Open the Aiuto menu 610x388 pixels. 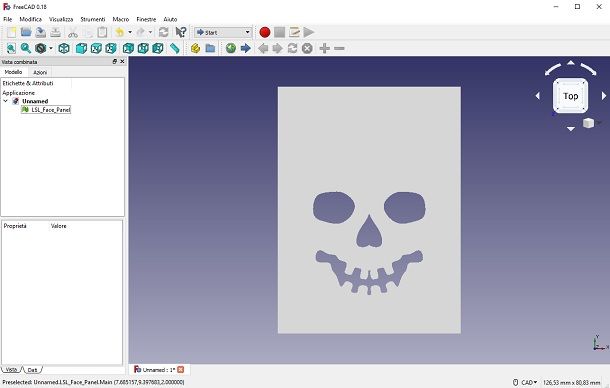pyautogui.click(x=170, y=19)
